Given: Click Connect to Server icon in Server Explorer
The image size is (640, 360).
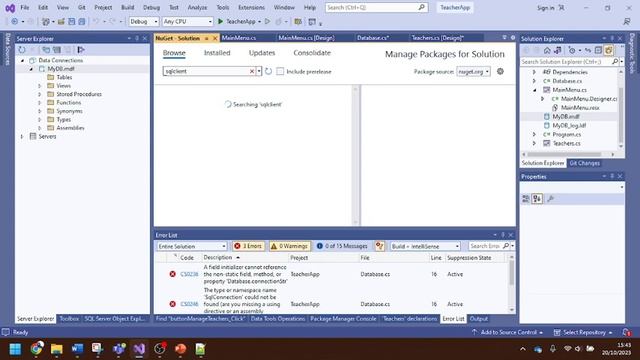Looking at the screenshot, I should 57,50.
